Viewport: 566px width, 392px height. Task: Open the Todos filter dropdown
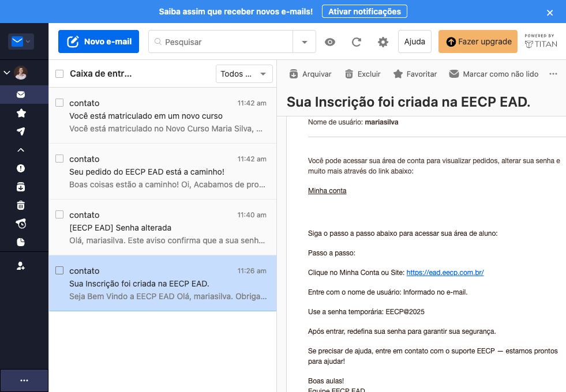(x=244, y=74)
